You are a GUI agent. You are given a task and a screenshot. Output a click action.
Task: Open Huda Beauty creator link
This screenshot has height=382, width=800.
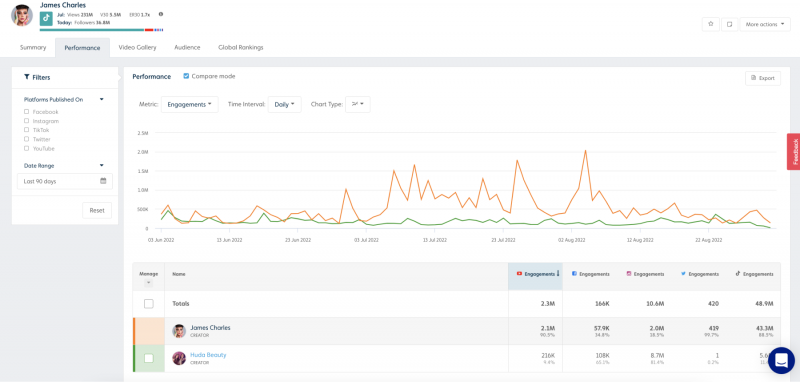(x=208, y=355)
